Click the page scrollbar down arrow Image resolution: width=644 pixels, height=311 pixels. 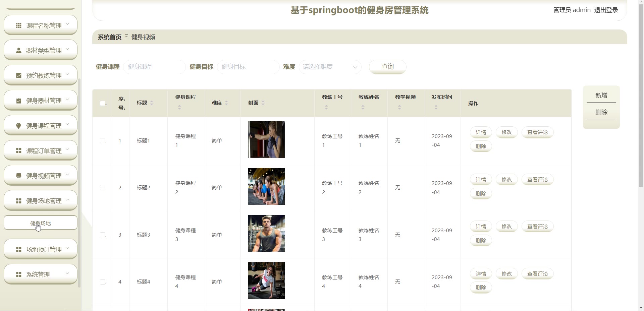tap(641, 308)
